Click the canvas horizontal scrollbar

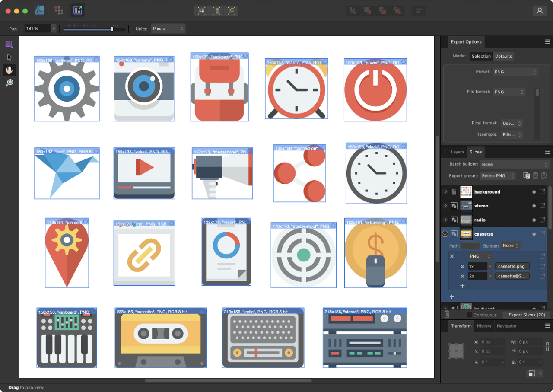tap(228, 381)
